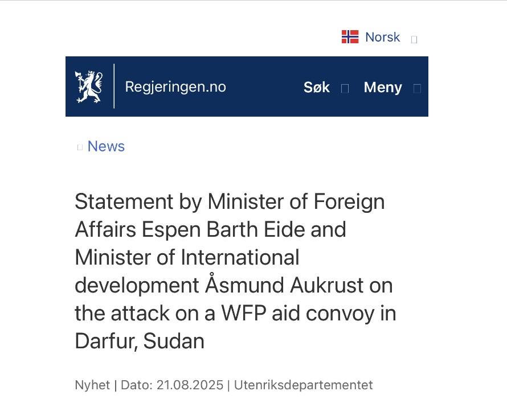Click the lion coat of arms logo

click(89, 87)
